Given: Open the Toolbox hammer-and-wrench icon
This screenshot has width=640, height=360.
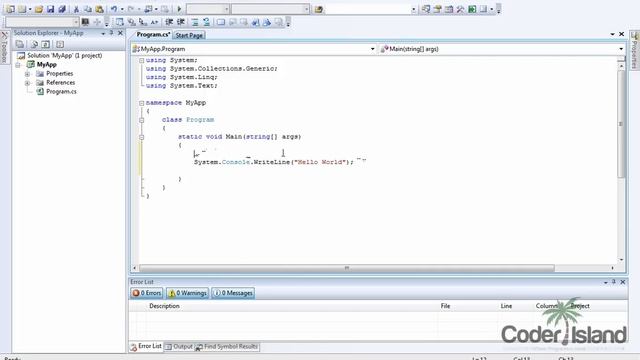Looking at the screenshot, I should pyautogui.click(x=460, y=9).
